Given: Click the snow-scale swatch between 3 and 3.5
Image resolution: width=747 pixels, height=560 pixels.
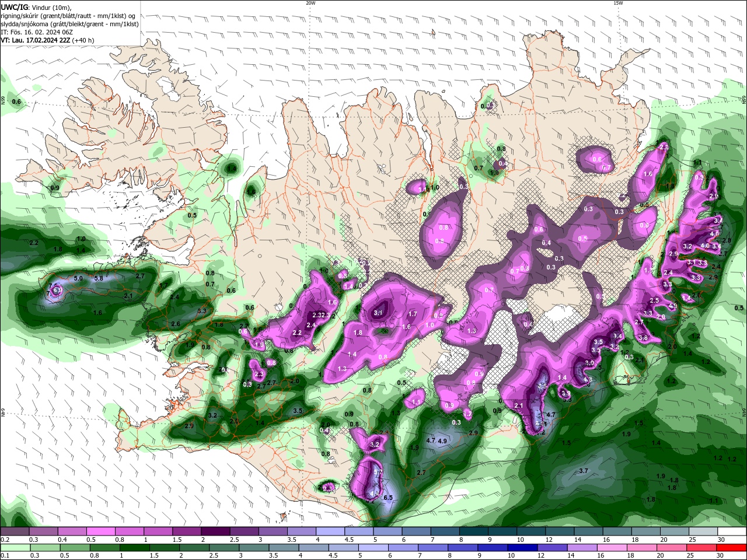Looking at the screenshot, I should [x=273, y=531].
